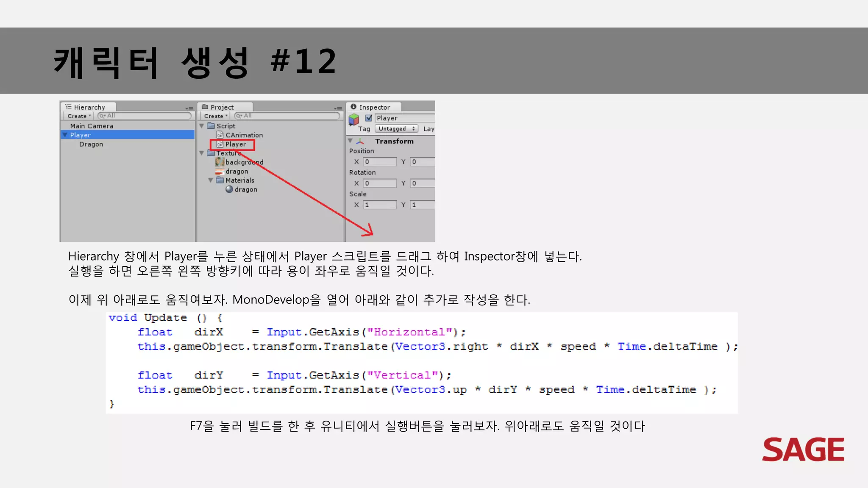Screen dimensions: 868x488
Task: Click the Player GameObject cube icon in Inspector
Action: (353, 119)
